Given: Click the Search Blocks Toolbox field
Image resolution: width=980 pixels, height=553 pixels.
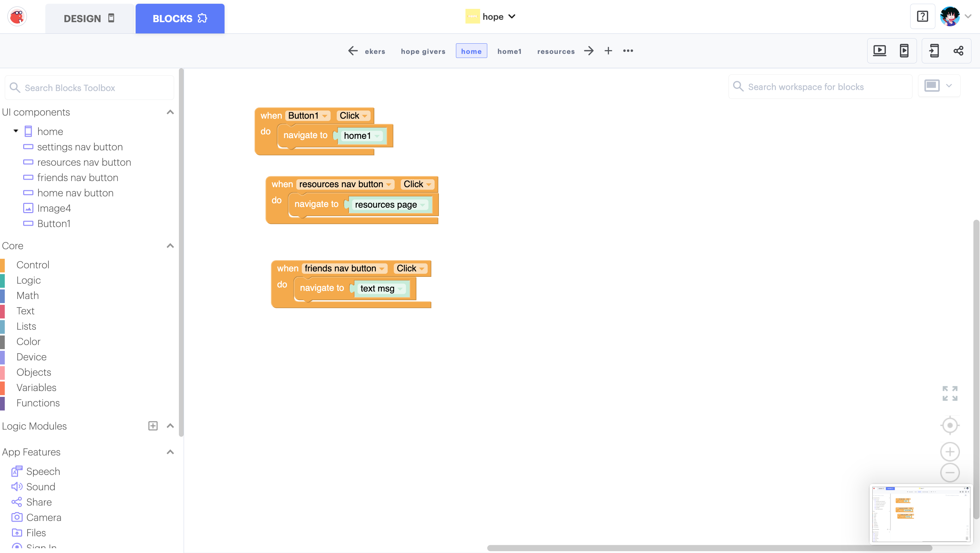Looking at the screenshot, I should (90, 88).
